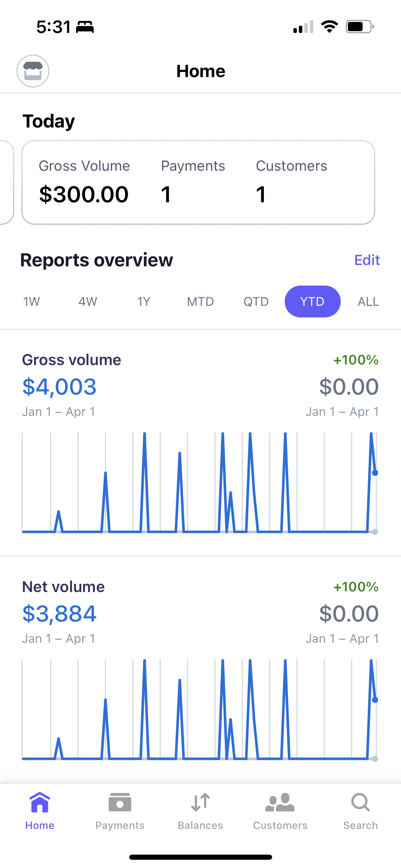This screenshot has height=868, width=401.
Task: Tap the Wi-Fi status icon
Action: 329,27
